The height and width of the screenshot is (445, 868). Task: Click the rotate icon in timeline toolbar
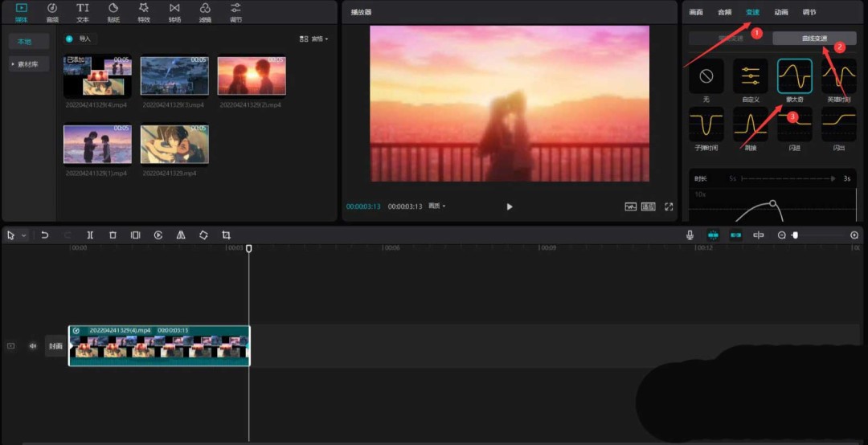[203, 235]
